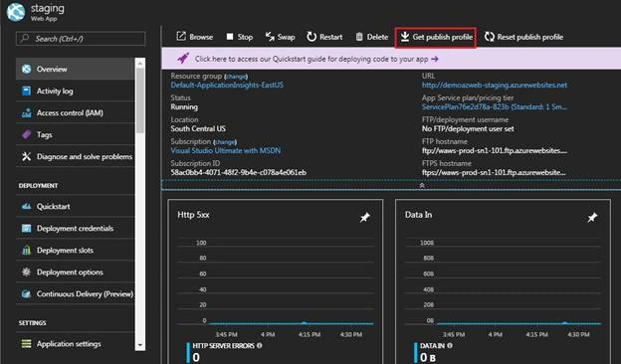Click the Access control (IAM) icon
621x364 pixels.
click(x=26, y=113)
